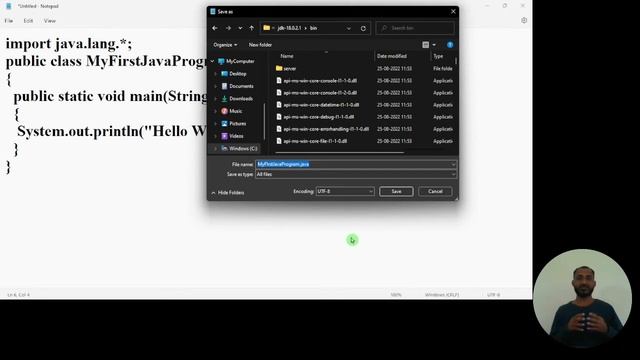Screen dimensions: 640x360
Task: Select the jdk-18.0.2.1 path segment
Action: click(289, 28)
